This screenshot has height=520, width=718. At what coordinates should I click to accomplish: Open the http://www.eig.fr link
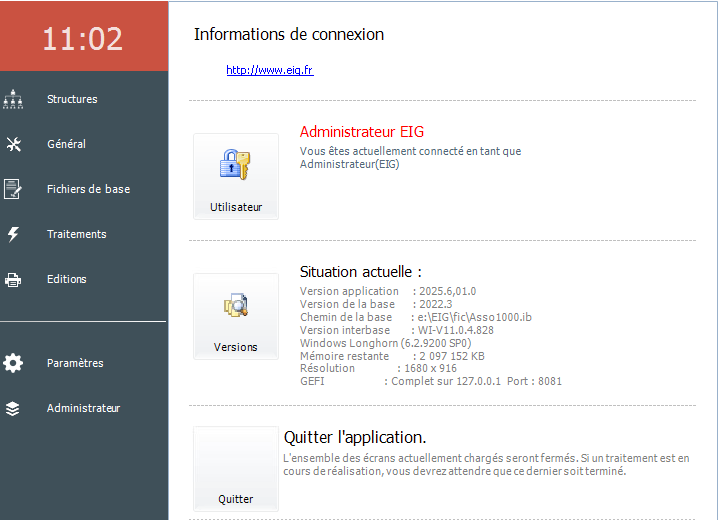pos(269,70)
